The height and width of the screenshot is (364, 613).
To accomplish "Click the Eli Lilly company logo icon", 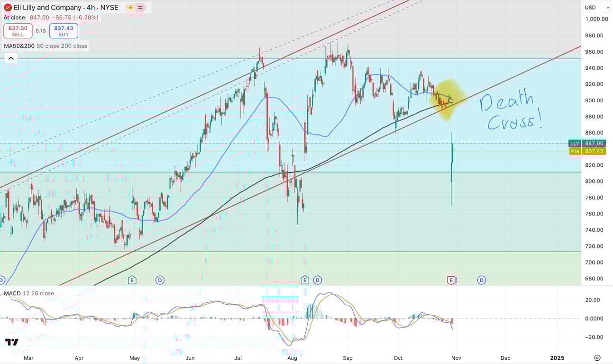I will coord(8,8).
